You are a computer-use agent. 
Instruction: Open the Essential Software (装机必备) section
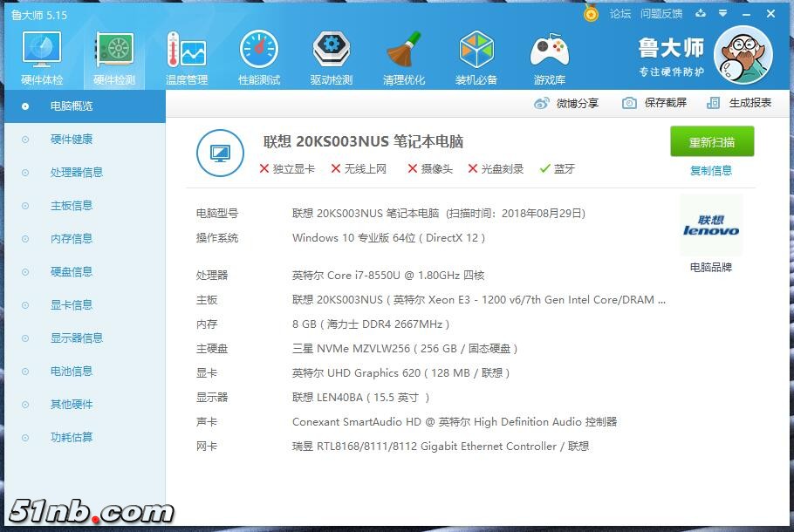[476, 55]
